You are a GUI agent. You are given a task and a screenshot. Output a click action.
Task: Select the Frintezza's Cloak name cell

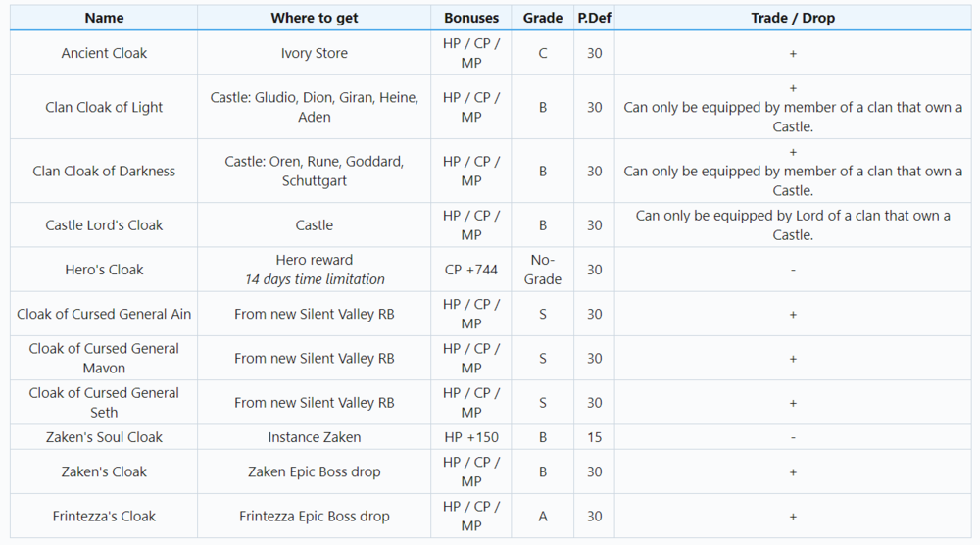click(x=104, y=516)
